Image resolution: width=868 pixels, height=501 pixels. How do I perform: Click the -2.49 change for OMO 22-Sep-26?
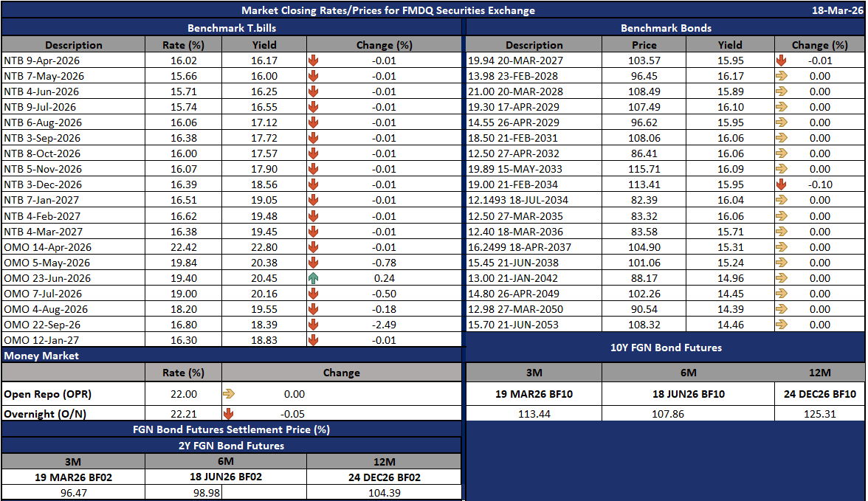click(x=384, y=325)
